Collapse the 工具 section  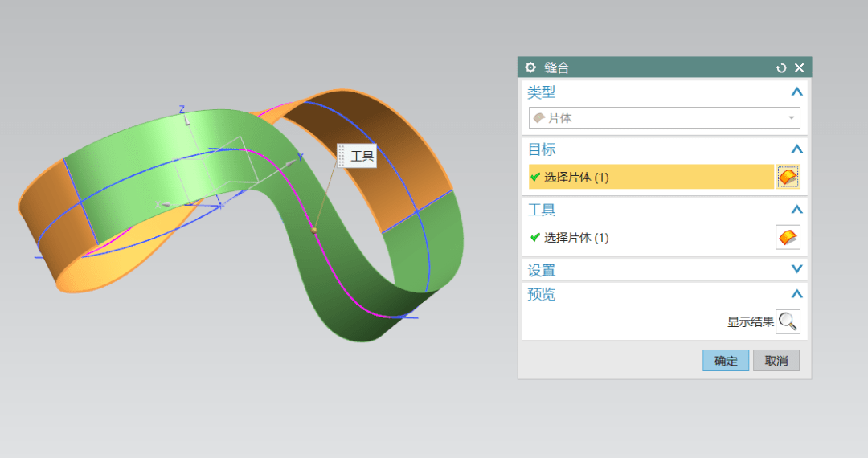coord(796,210)
